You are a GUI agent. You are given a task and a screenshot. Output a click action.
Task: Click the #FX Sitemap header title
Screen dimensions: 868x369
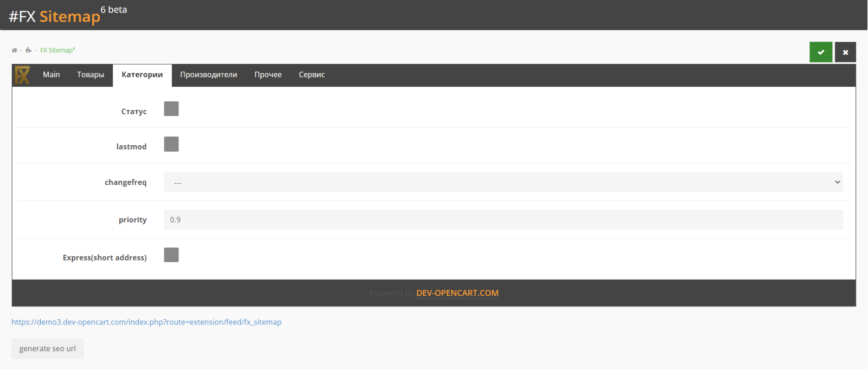pos(55,16)
